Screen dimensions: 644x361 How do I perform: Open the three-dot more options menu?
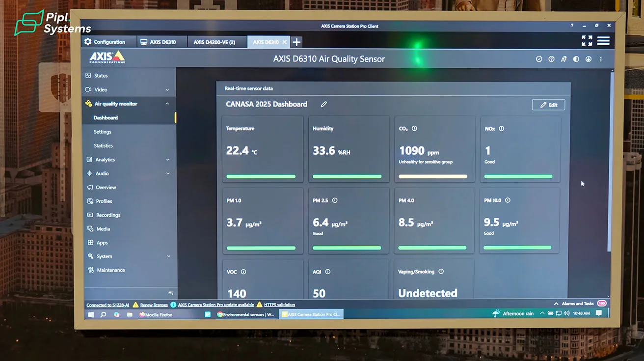point(601,59)
